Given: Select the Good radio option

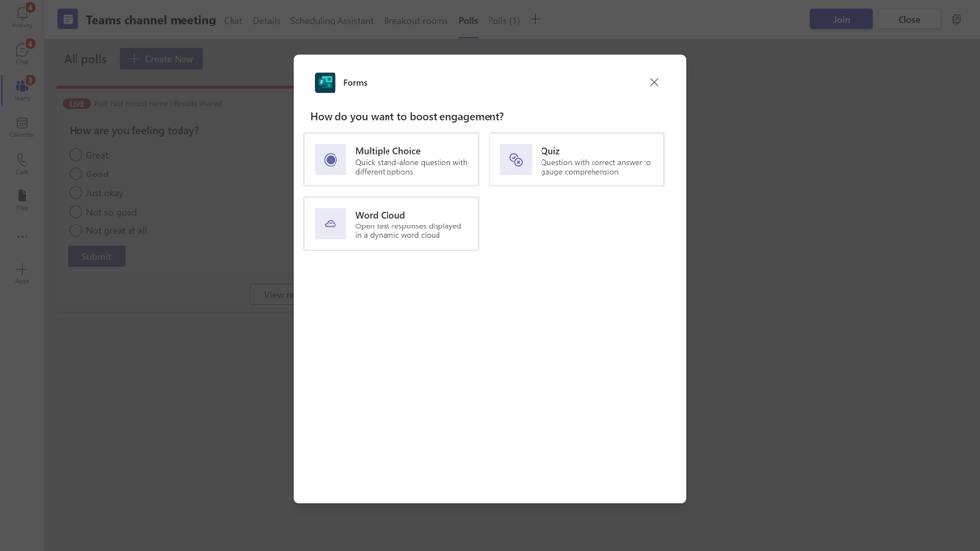Looking at the screenshot, I should pos(76,174).
